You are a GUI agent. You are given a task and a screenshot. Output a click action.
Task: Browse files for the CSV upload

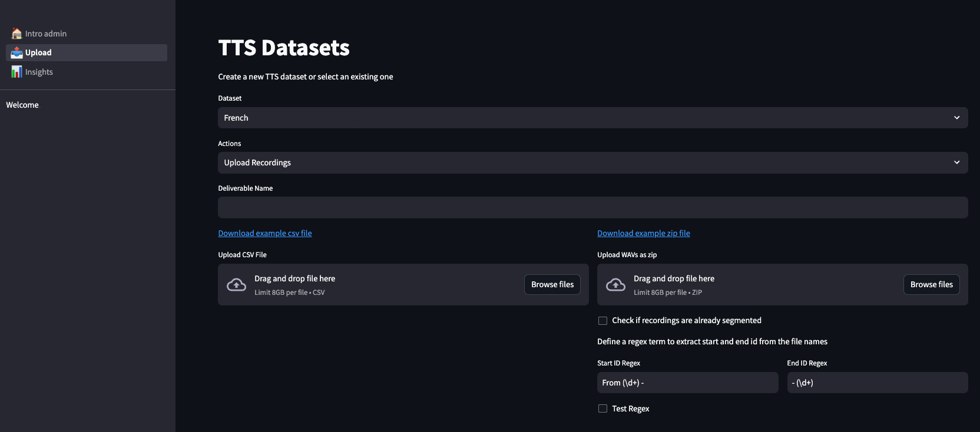click(x=552, y=284)
